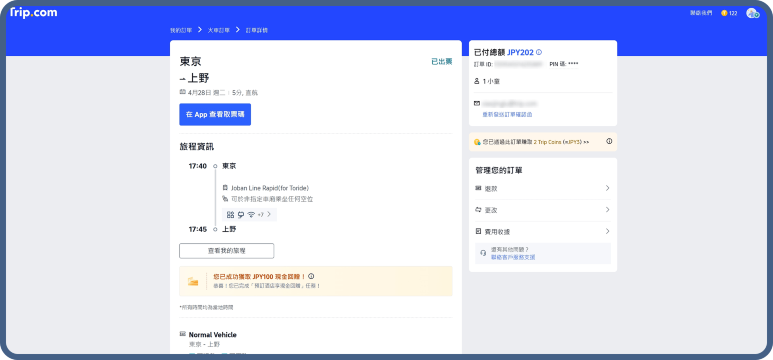
Task: Click the first amenity icon in amenities row
Action: (x=230, y=215)
